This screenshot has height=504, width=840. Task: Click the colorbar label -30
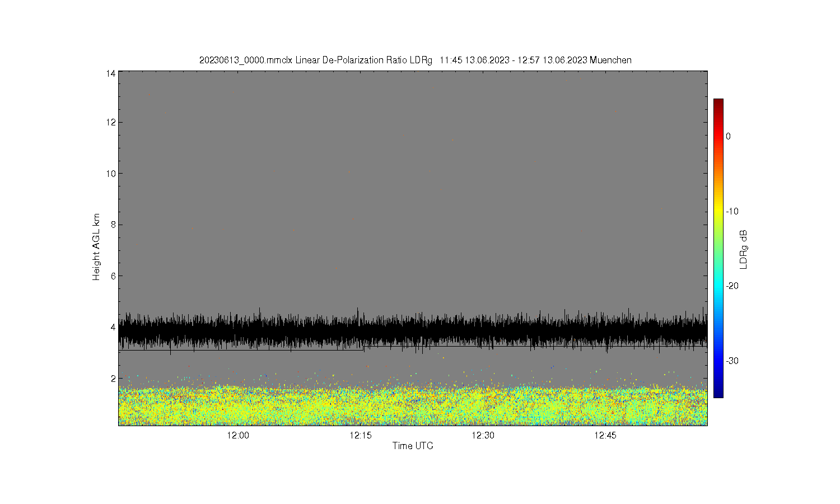coord(732,361)
